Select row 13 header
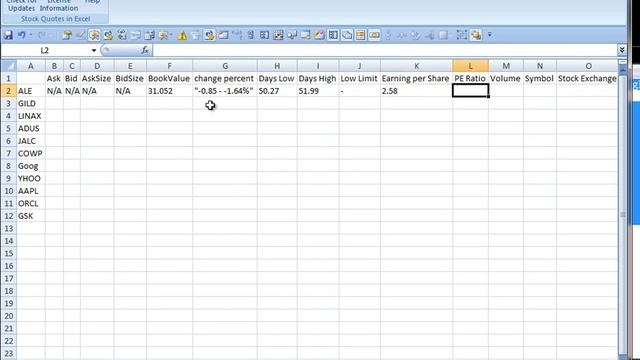This screenshot has height=360, width=640. pyautogui.click(x=9, y=228)
